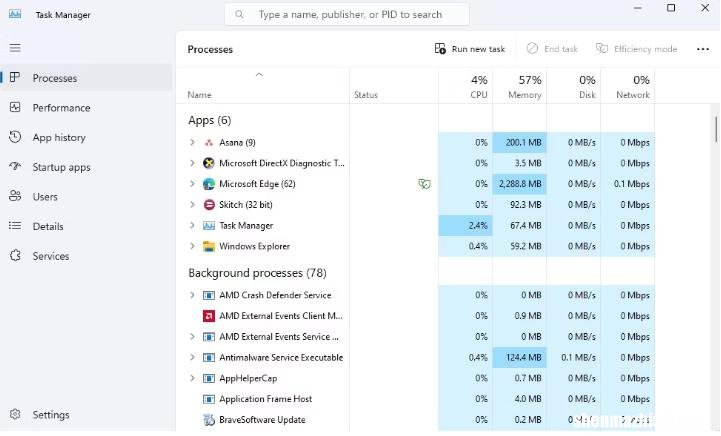The image size is (721, 436).
Task: Click the search magnifier icon
Action: tap(239, 15)
